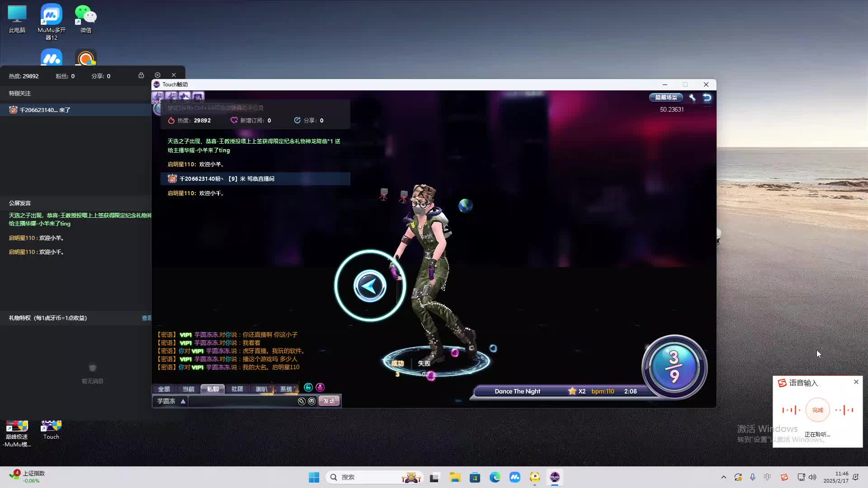Open the microphone icon in system tray

point(753,477)
